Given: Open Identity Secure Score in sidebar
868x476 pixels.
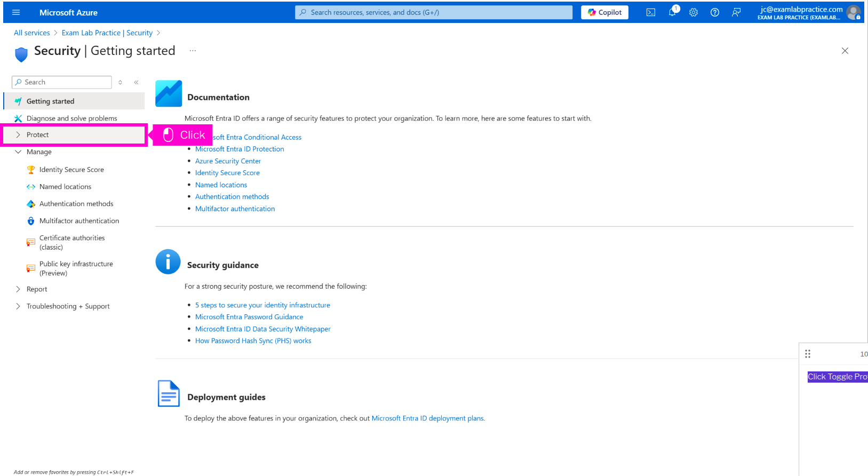Looking at the screenshot, I should coord(71,170).
